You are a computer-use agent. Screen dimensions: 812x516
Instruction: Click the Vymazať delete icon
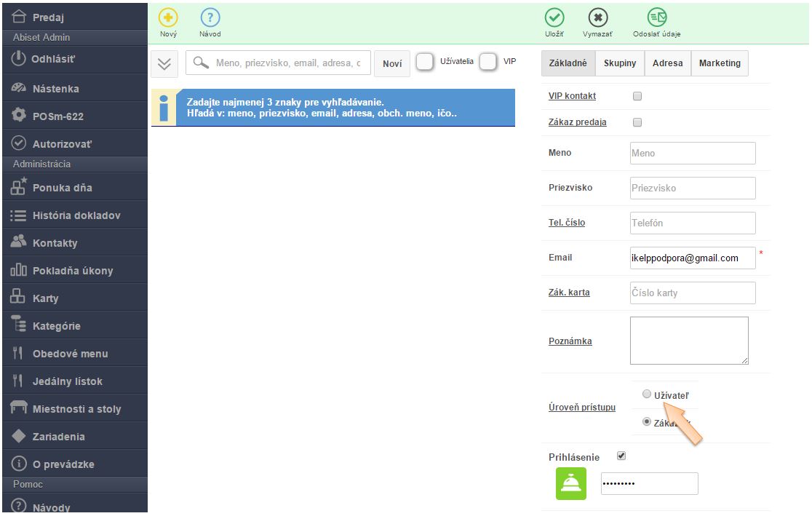(597, 18)
